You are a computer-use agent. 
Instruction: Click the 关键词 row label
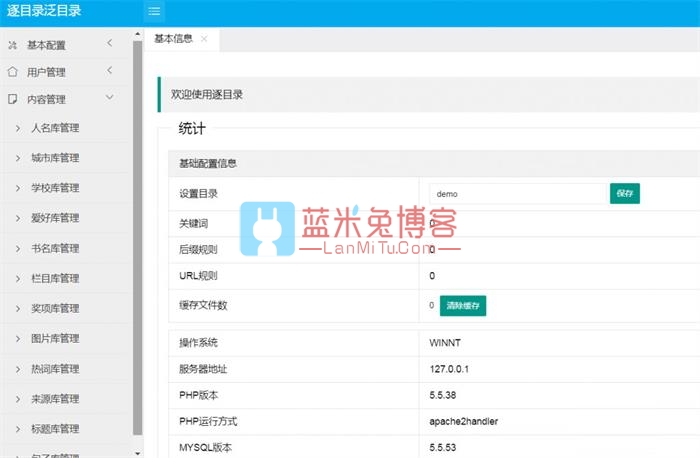click(194, 224)
